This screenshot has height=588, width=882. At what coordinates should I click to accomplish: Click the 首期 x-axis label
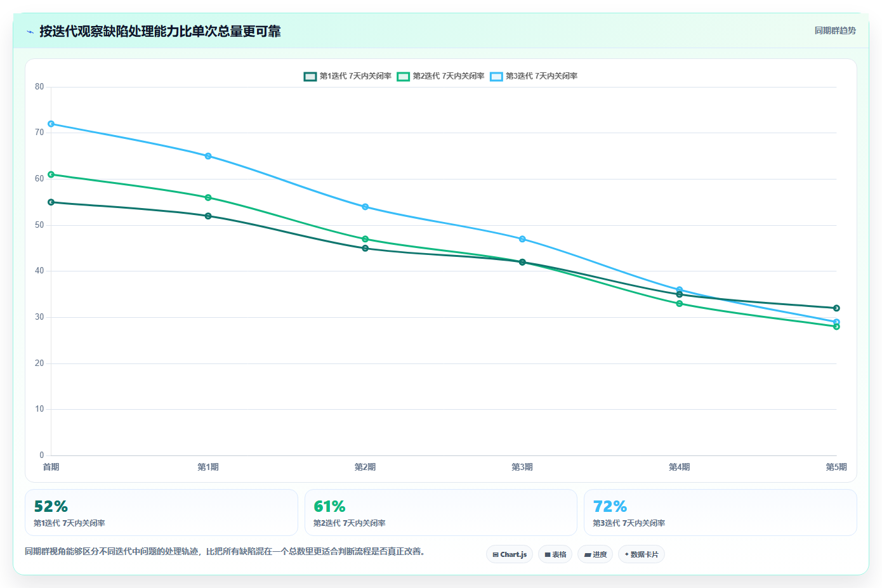pos(51,467)
